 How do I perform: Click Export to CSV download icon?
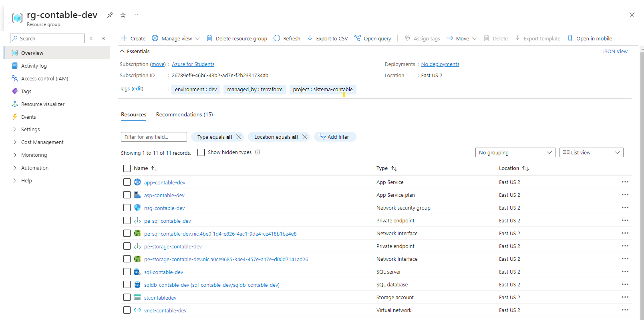coord(310,38)
